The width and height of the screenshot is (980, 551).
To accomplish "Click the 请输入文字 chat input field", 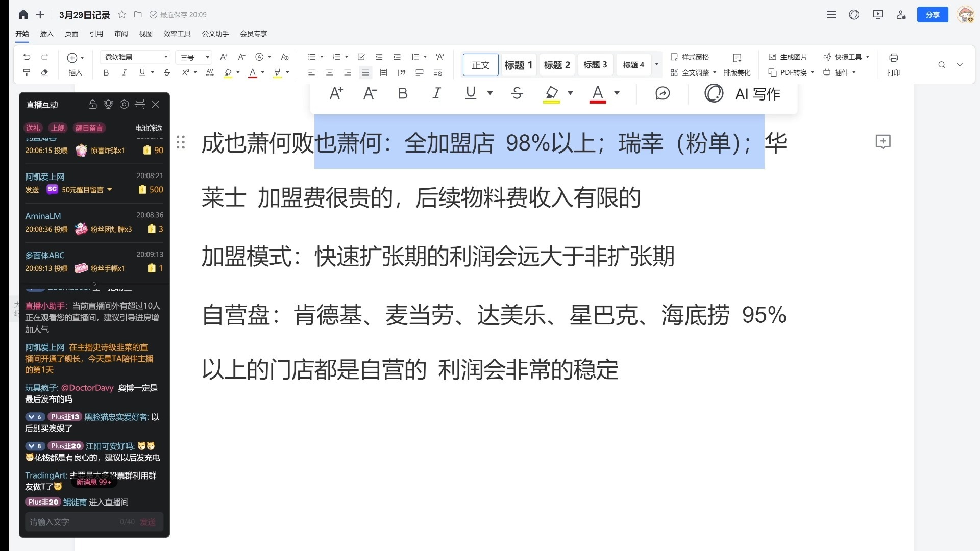I will pyautogui.click(x=71, y=522).
